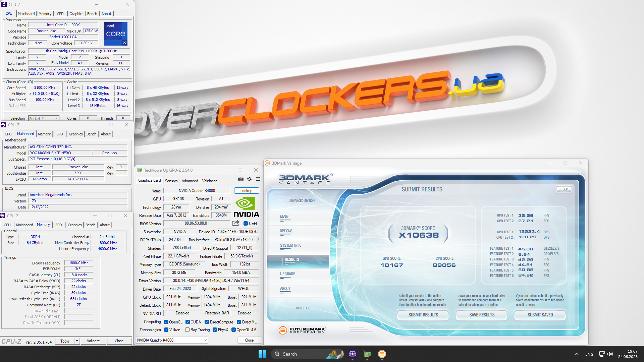The image size is (644, 362).
Task: Open Bench tab in top CPU-Z window
Action: click(x=92, y=14)
